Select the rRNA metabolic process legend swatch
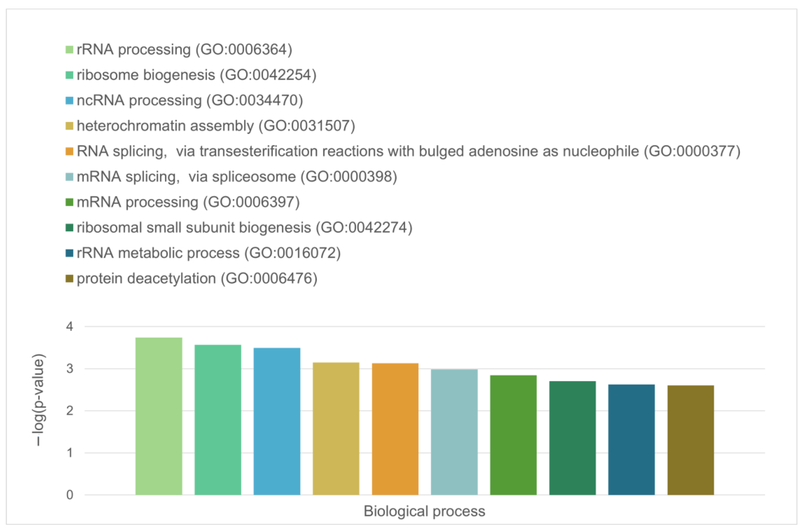805x532 pixels. point(69,253)
